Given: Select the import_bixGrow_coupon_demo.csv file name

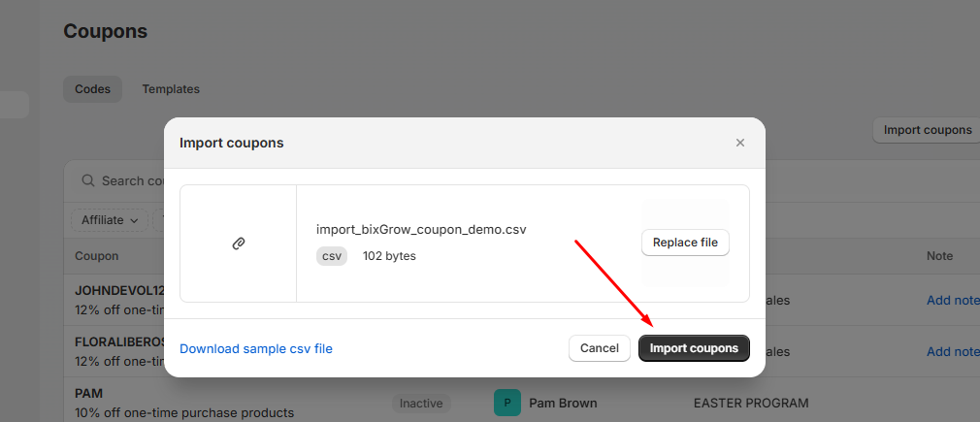Looking at the screenshot, I should 421,230.
